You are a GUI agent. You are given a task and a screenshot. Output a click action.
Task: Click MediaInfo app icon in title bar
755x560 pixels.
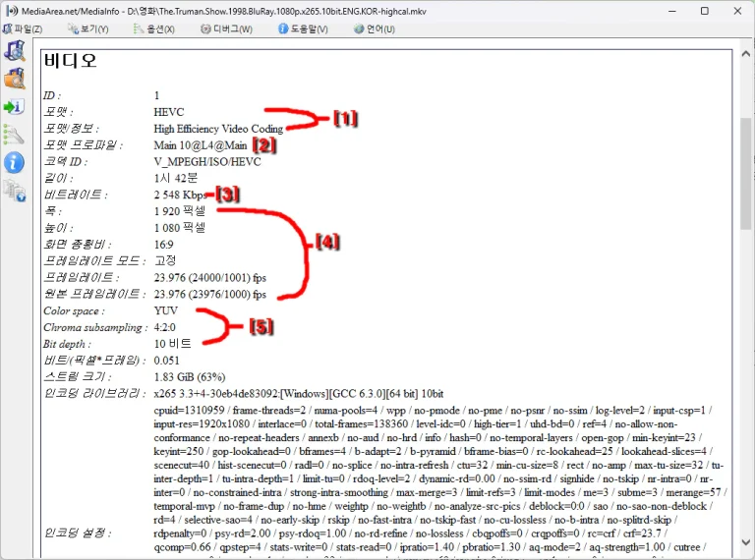[12, 11]
